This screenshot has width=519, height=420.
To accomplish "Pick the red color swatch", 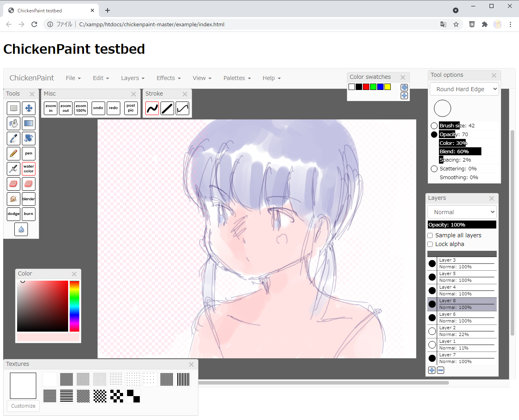I will pos(366,87).
